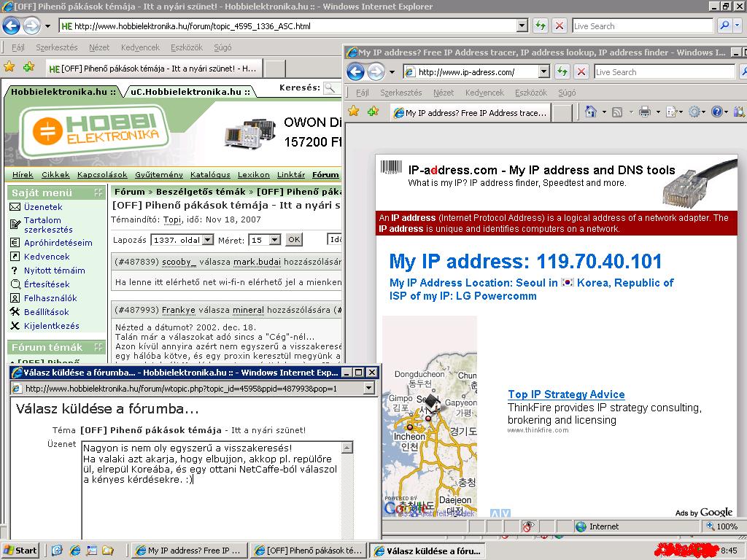Switch to uC.Hobbielektronika.hu tab
The height and width of the screenshot is (560, 747).
click(x=190, y=91)
